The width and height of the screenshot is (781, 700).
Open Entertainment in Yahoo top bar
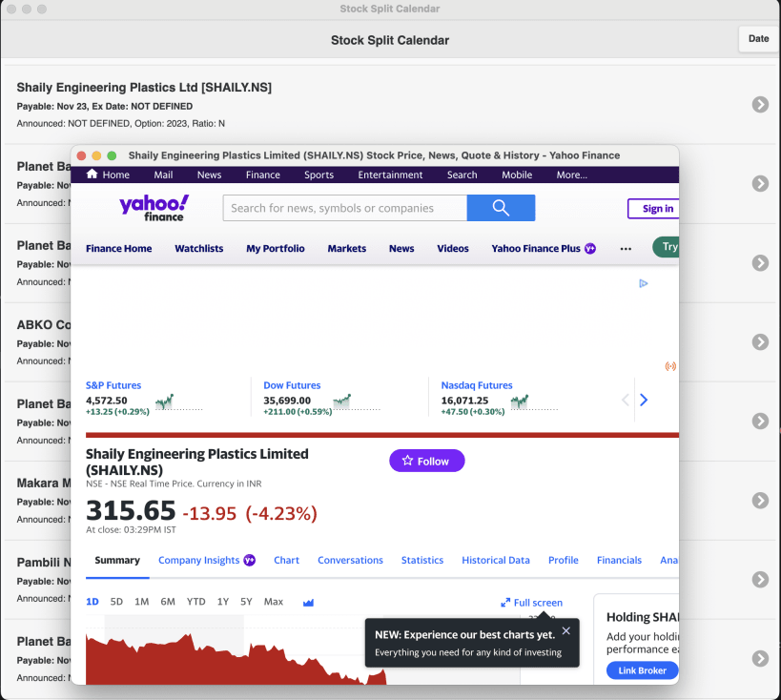390,175
